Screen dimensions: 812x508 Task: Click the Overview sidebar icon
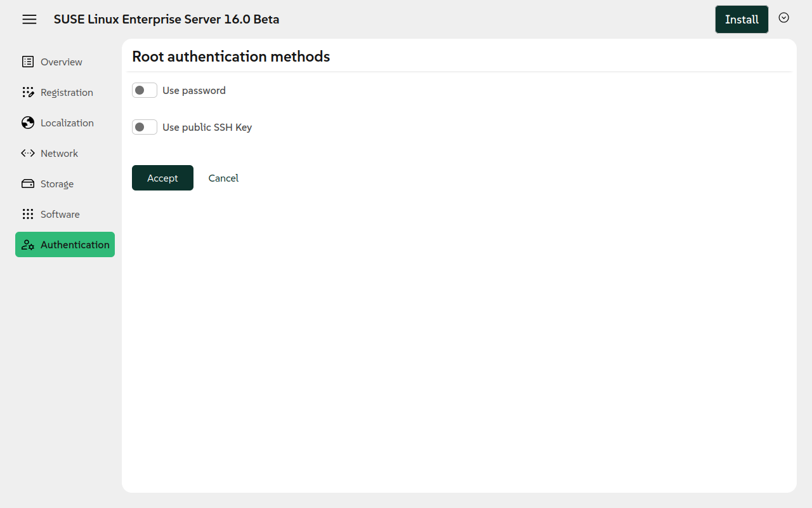(27, 62)
